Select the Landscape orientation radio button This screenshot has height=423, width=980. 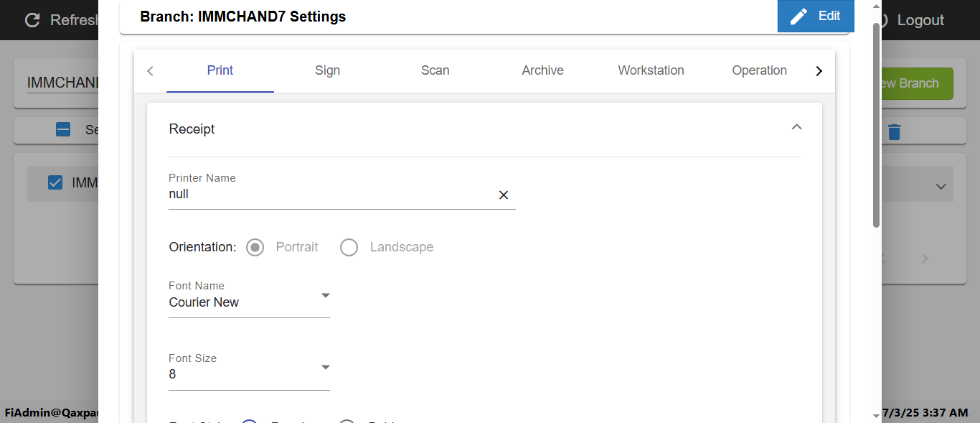[x=349, y=248]
